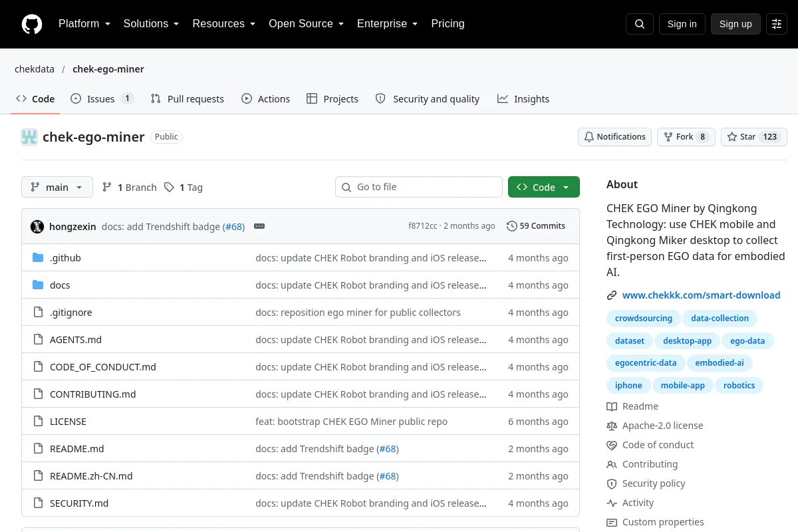This screenshot has width=798, height=532.
Task: Click the chek-ego-miner repository avatar
Action: point(29,137)
